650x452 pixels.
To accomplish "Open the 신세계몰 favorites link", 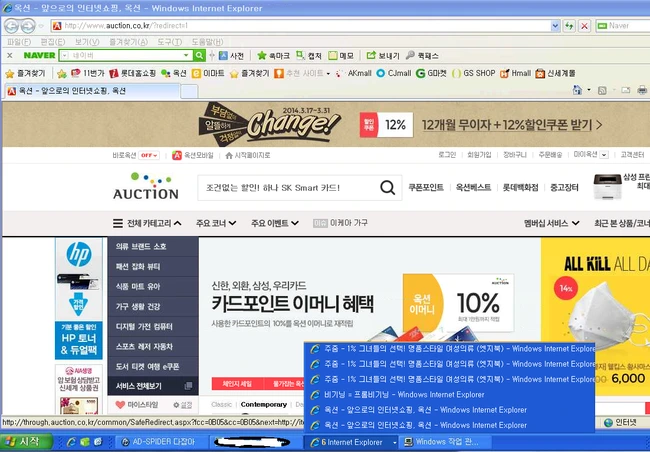I will [555, 73].
